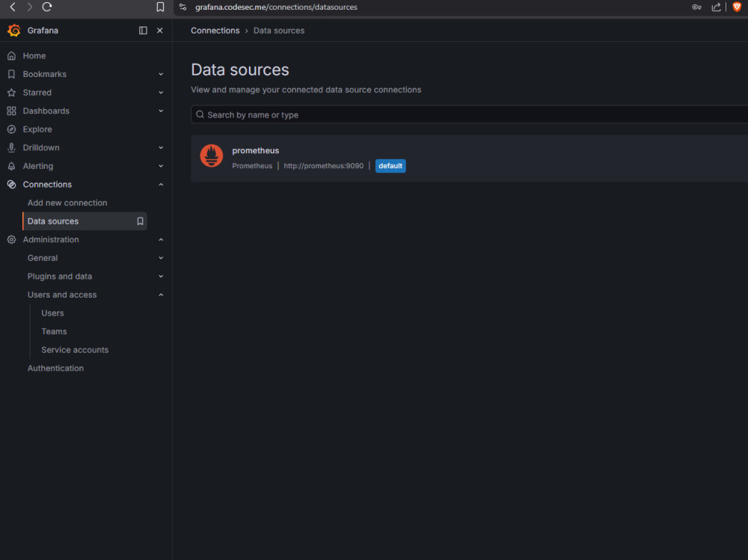This screenshot has width=748, height=560.
Task: Click the Administration gear icon
Action: [11, 239]
